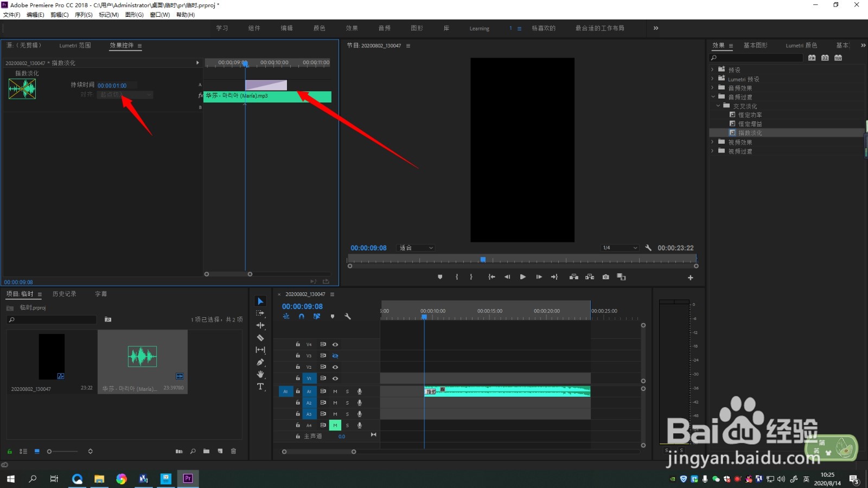Collapse the 音频过渡 folder

713,97
